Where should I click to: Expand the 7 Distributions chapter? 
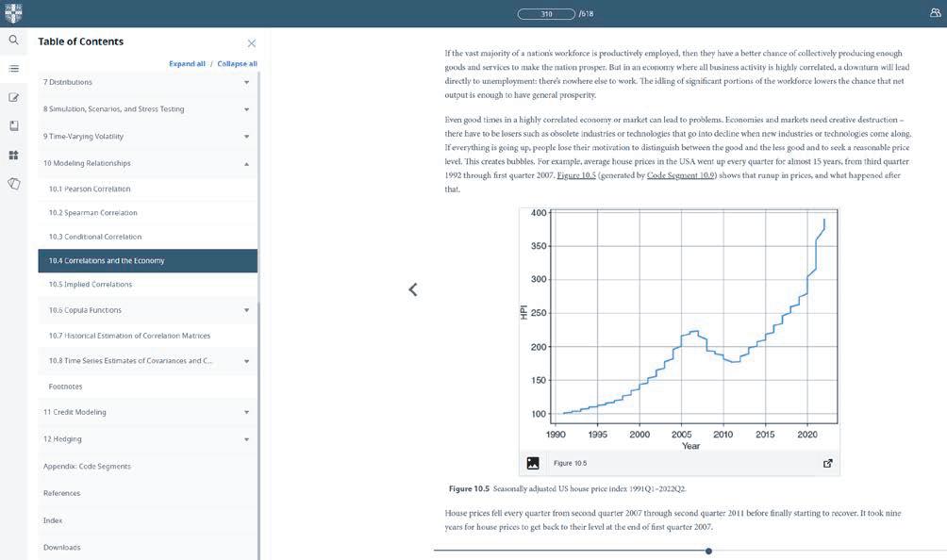246,82
